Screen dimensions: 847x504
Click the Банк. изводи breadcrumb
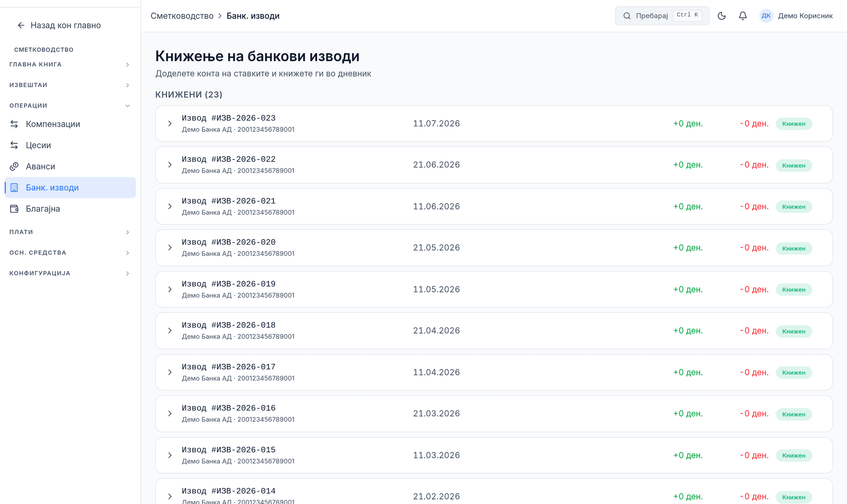[253, 16]
